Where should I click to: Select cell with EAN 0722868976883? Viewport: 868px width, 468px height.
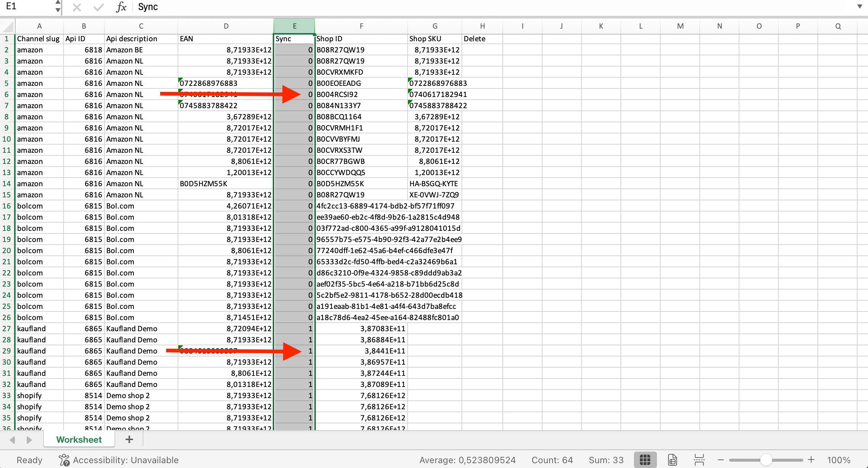tap(226, 83)
